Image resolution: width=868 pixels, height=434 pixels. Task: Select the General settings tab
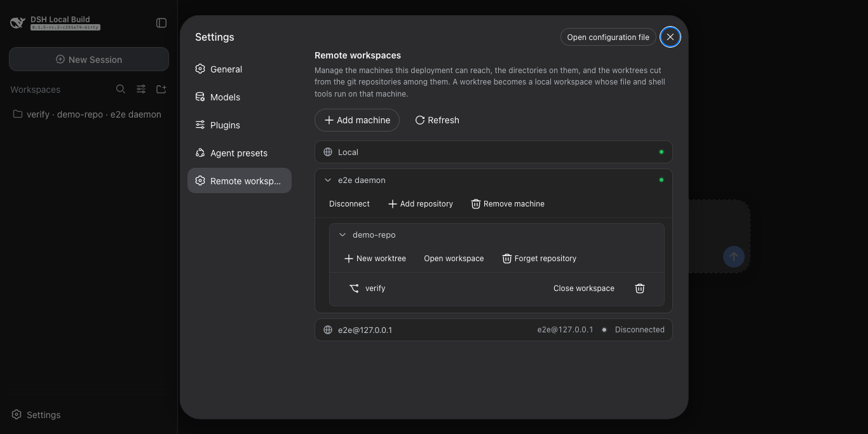point(240,69)
